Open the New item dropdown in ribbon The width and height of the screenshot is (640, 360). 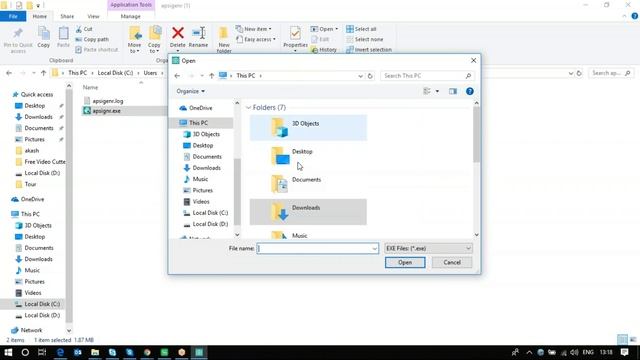[253, 29]
